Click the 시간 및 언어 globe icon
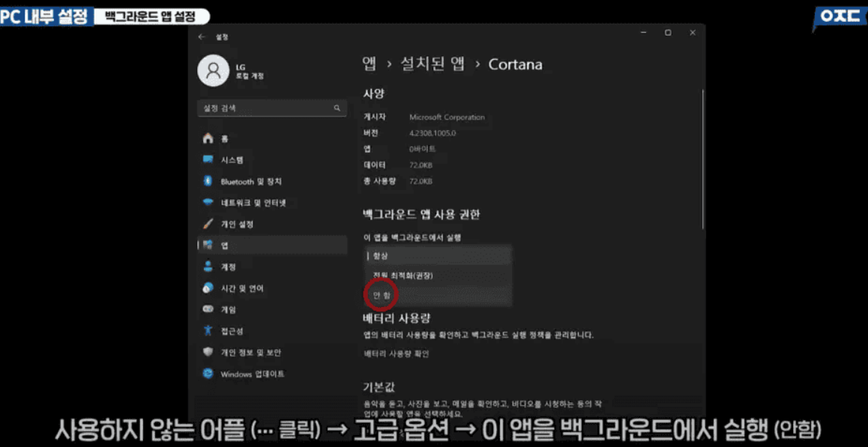The image size is (868, 447). [x=208, y=288]
